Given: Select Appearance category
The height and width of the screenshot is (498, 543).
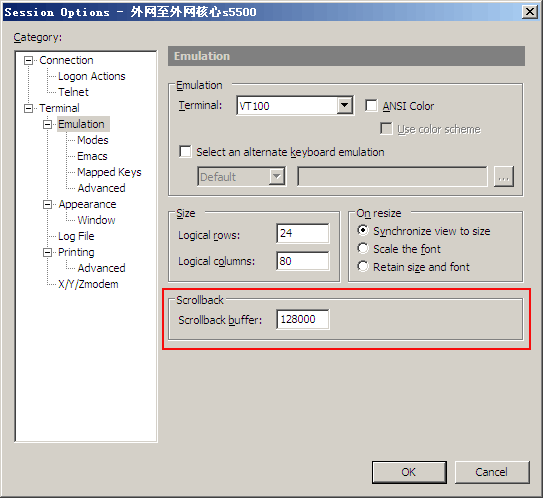Looking at the screenshot, I should 87,204.
